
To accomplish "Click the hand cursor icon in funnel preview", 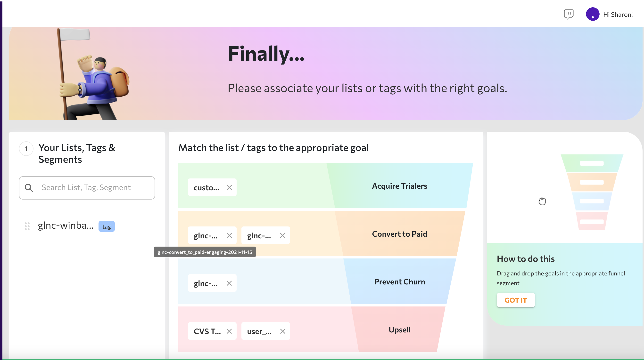I will [x=542, y=201].
